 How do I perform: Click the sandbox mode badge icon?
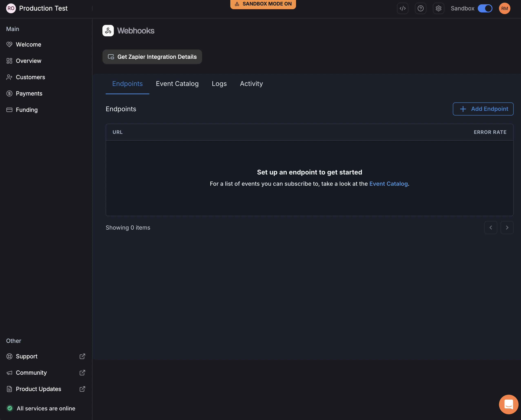click(x=237, y=4)
